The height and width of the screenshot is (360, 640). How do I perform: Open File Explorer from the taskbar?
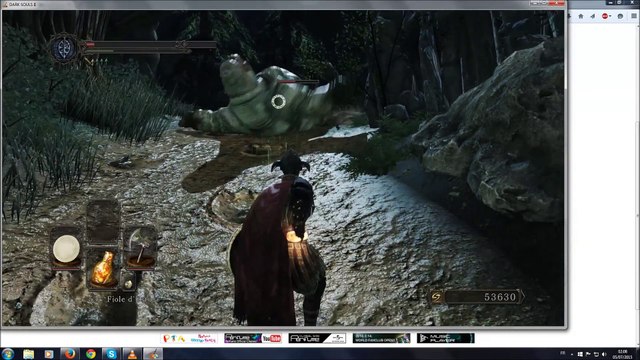pyautogui.click(x=29, y=354)
